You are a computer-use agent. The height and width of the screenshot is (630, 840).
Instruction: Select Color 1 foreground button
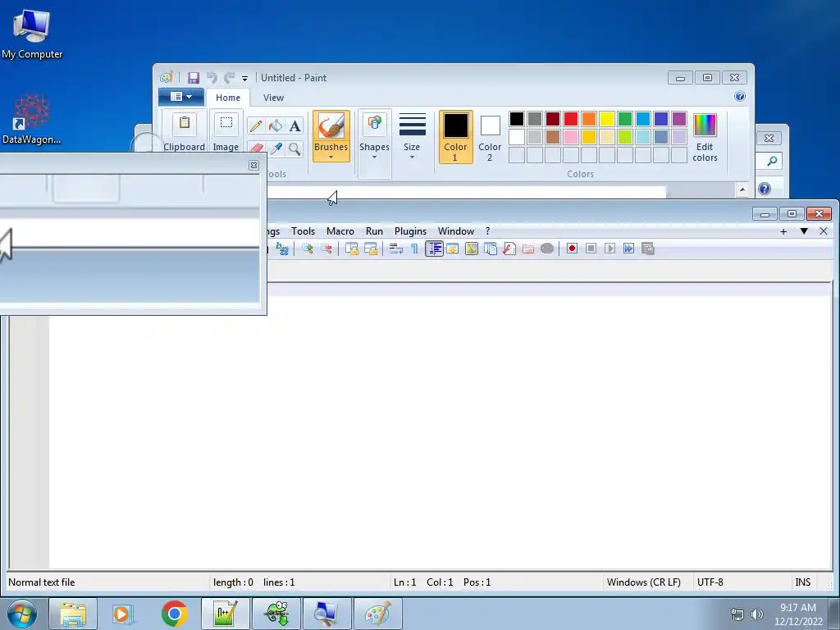(x=455, y=137)
